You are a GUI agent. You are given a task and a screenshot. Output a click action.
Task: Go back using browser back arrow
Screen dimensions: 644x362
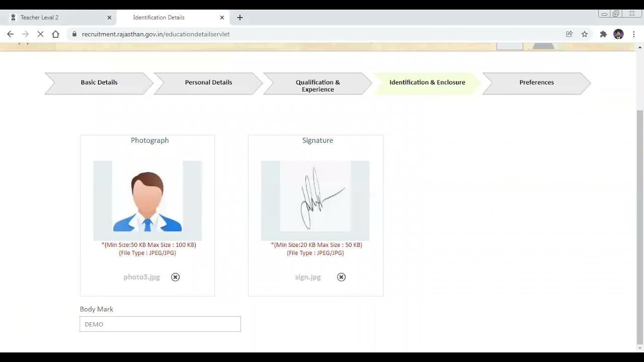[x=10, y=34]
